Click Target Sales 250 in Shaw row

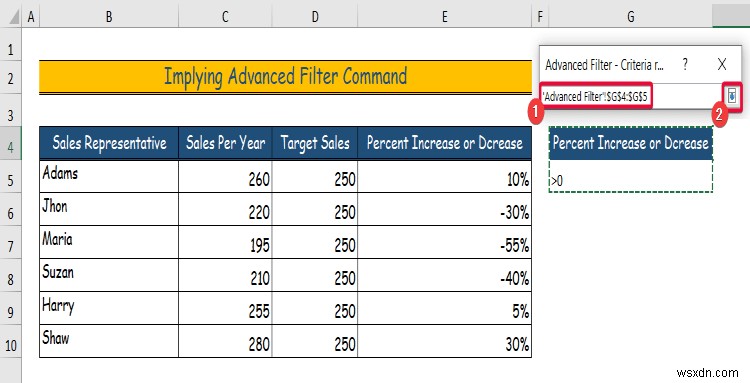[x=315, y=341]
